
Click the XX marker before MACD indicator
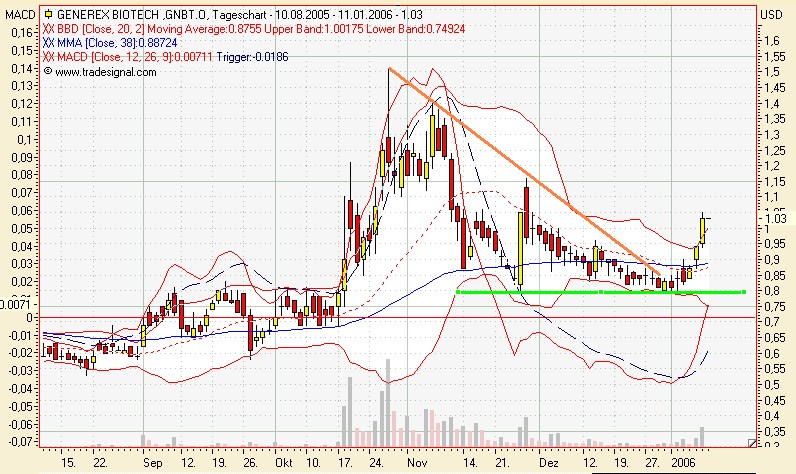(x=49, y=57)
